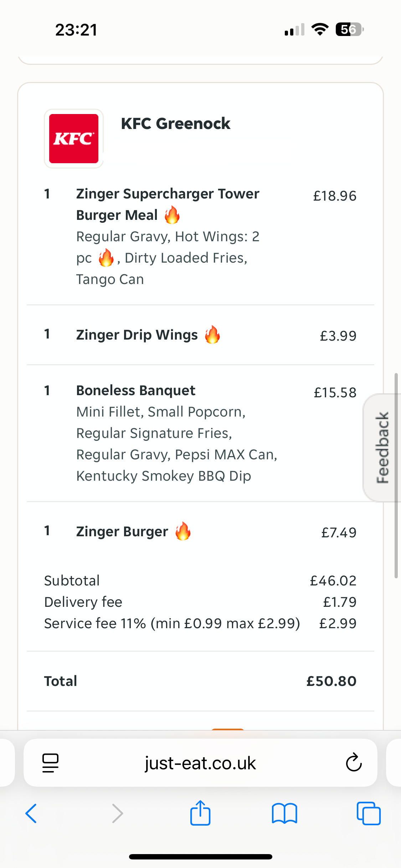401x868 pixels.
Task: Tap the KFC restaurant logo
Action: coord(74,139)
